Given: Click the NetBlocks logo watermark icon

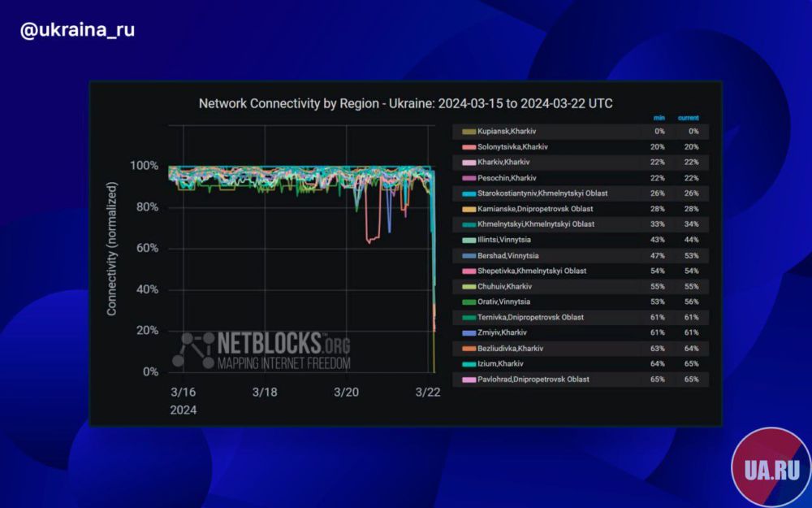Looking at the screenshot, I should (193, 351).
